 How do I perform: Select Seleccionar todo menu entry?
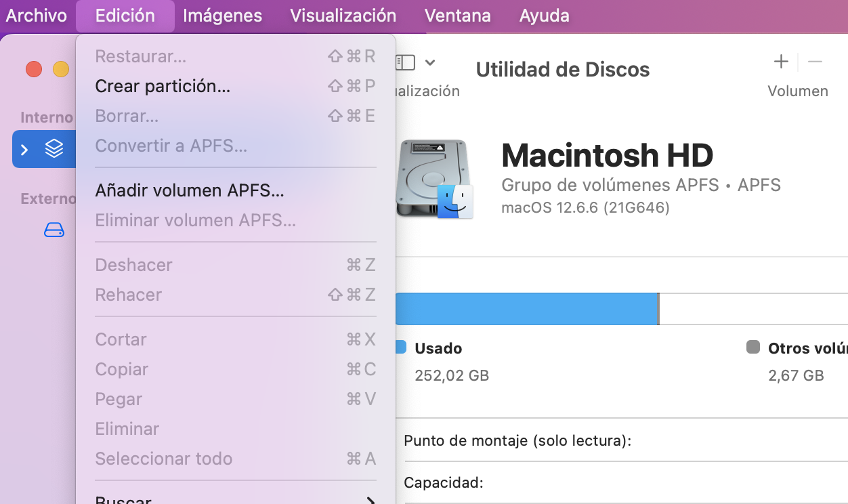coord(236,459)
